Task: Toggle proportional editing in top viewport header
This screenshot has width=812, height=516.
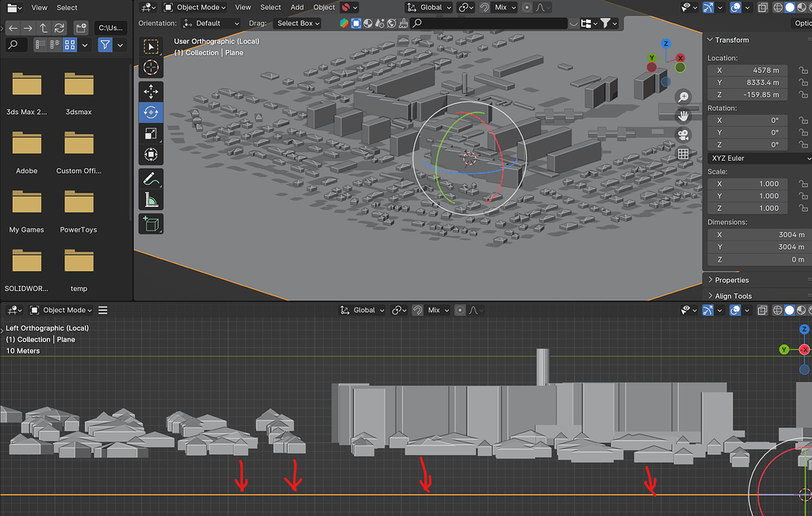Action: coord(527,7)
